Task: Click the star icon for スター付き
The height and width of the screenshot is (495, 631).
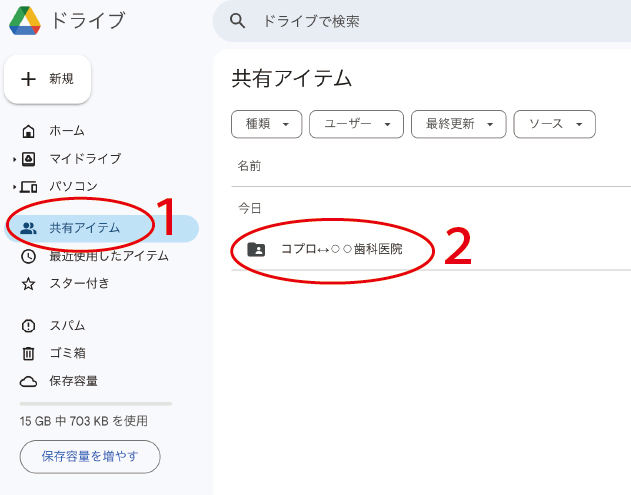Action: (x=29, y=284)
